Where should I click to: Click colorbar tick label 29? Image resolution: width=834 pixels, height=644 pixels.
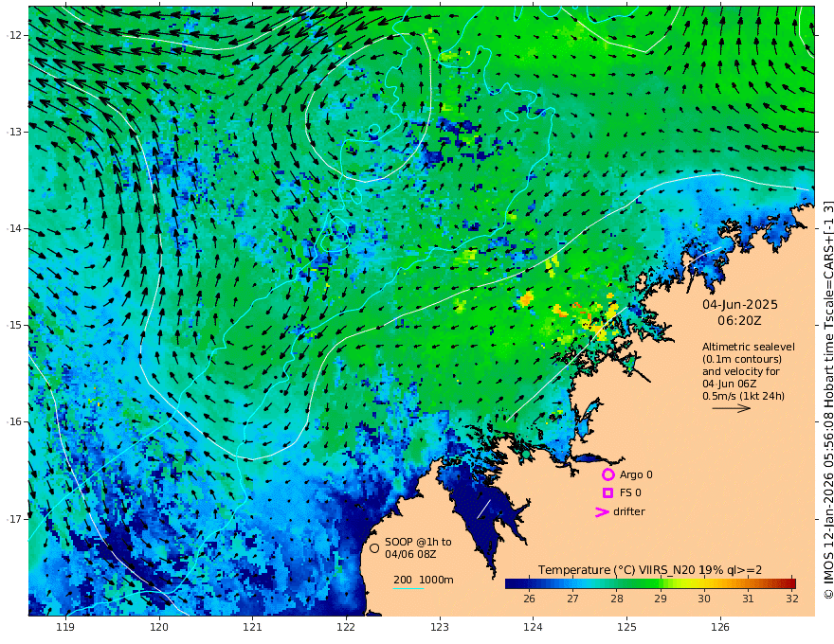[x=660, y=599]
